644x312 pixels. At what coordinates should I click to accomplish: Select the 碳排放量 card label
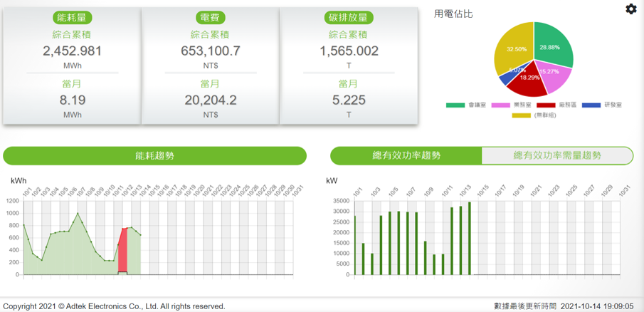(x=349, y=18)
